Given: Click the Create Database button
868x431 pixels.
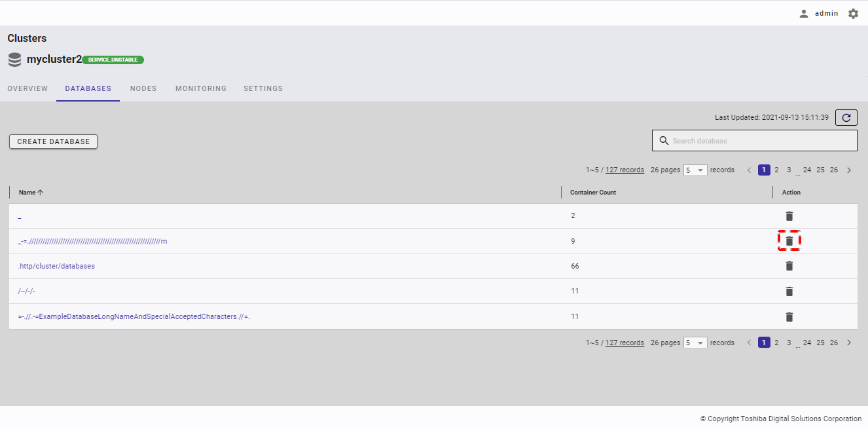Looking at the screenshot, I should click(x=53, y=141).
